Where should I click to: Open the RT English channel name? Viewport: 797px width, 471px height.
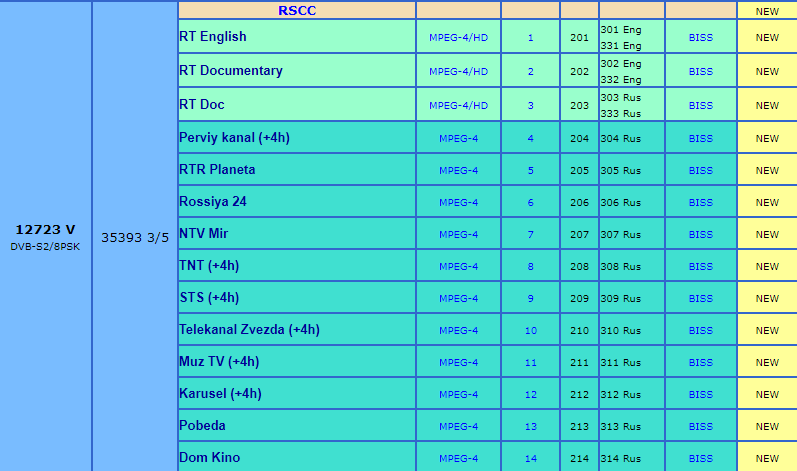213,37
